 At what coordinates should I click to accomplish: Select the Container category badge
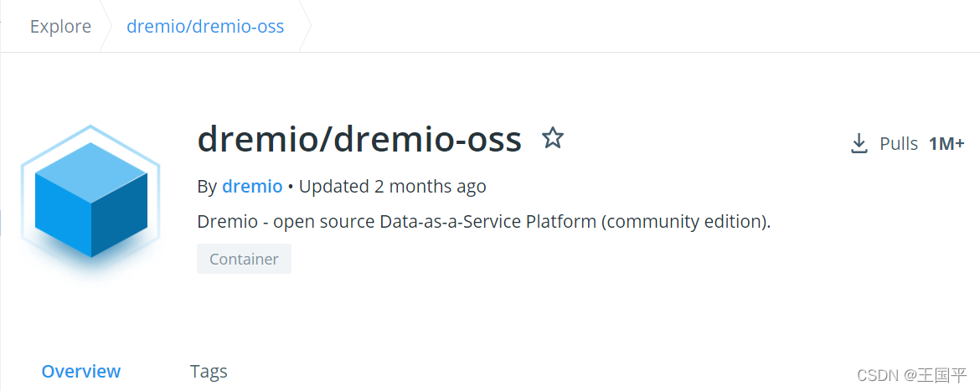click(244, 259)
